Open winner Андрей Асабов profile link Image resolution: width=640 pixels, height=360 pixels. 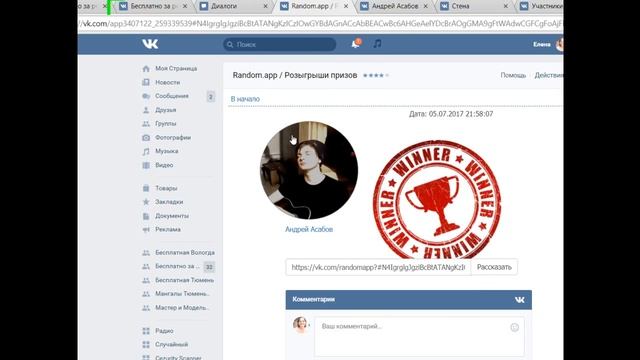[309, 229]
